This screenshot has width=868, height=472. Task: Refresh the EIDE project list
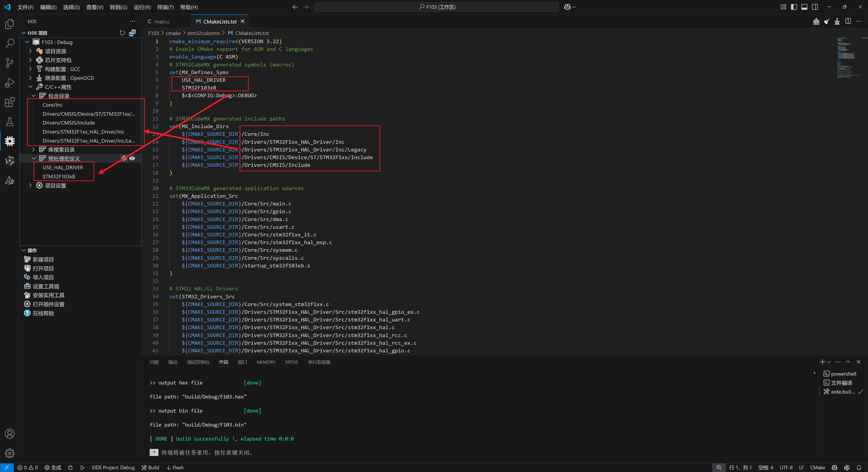122,33
